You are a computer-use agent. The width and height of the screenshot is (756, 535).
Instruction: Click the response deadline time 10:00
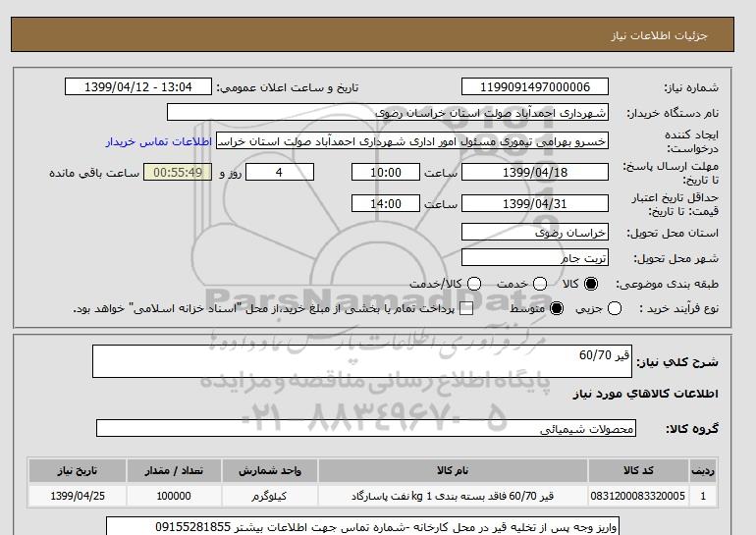tap(386, 172)
